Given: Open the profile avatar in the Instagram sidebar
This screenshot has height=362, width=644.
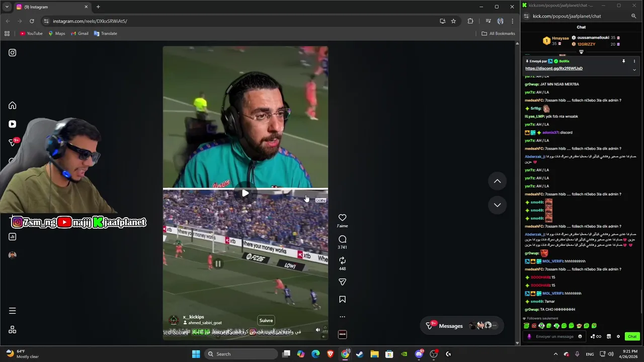Looking at the screenshot, I should click(x=12, y=255).
